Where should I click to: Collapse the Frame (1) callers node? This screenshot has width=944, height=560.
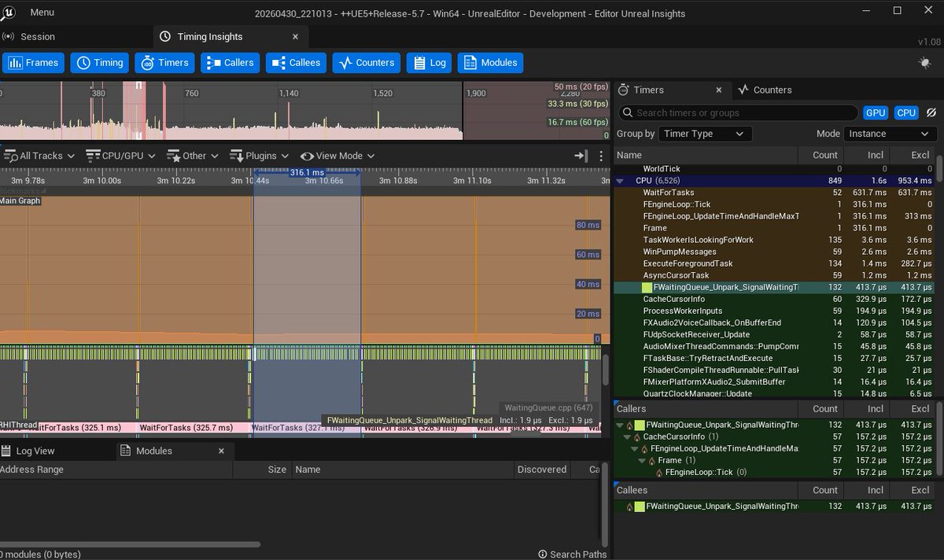[642, 460]
